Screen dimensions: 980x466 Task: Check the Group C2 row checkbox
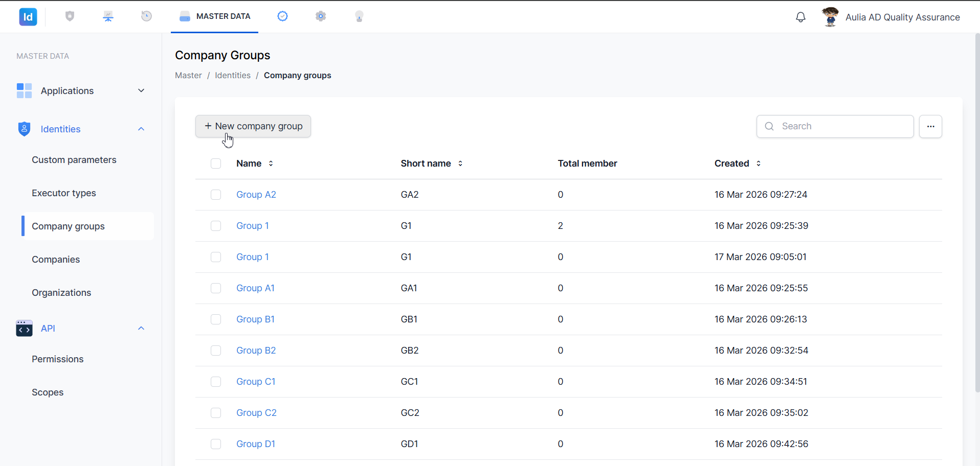point(216,413)
